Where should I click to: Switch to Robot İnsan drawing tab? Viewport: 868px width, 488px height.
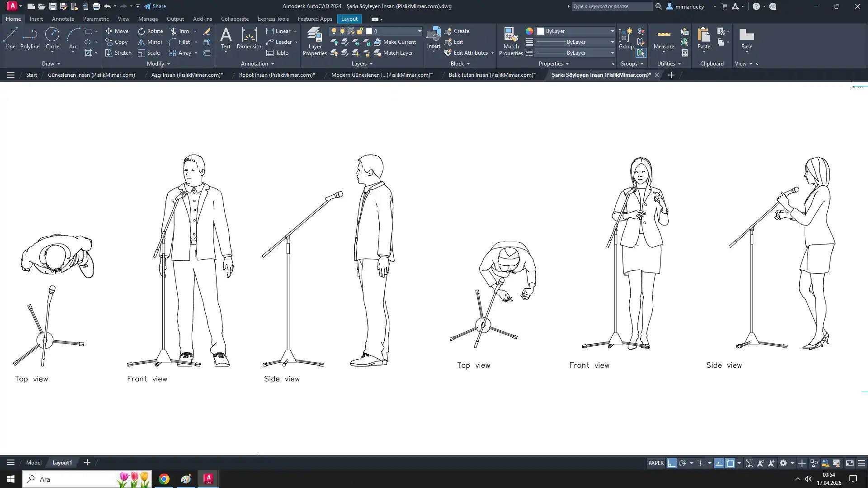tap(277, 75)
